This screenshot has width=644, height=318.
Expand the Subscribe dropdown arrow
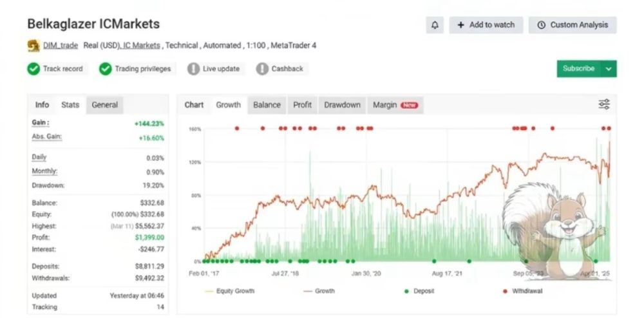(x=609, y=69)
